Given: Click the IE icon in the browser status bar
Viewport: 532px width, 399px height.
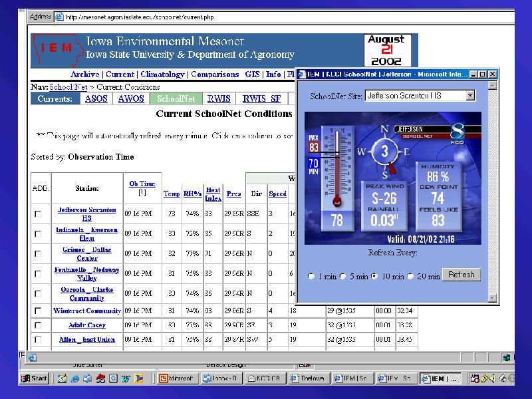Looking at the screenshot, I should 32,357.
